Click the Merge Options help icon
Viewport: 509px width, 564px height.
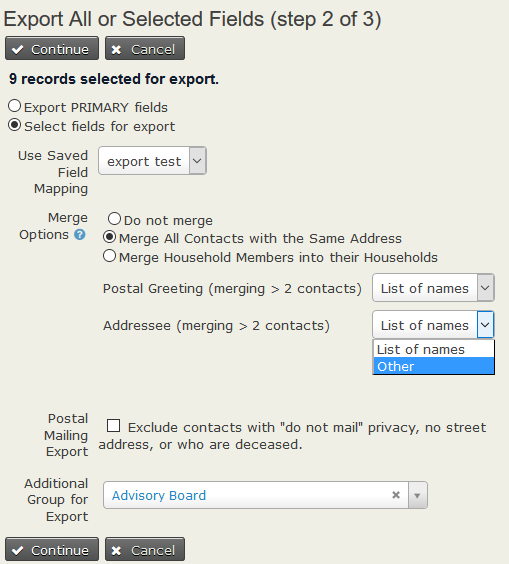coord(79,235)
